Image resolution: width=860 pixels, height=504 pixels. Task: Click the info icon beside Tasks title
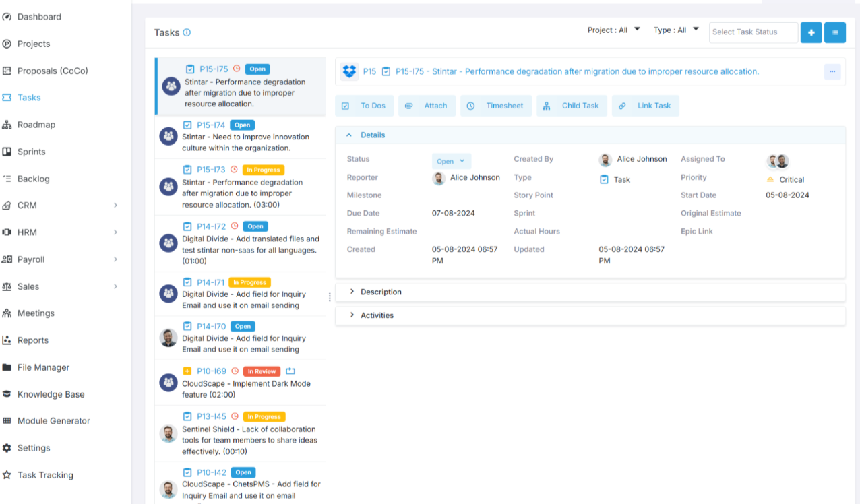[x=187, y=32]
